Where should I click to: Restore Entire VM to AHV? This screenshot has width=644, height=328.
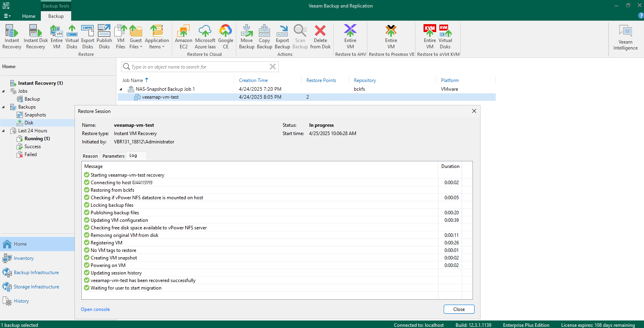tap(350, 37)
